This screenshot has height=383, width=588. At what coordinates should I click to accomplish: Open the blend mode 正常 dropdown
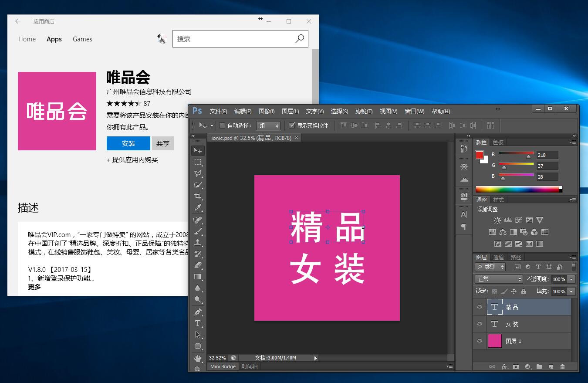click(499, 279)
